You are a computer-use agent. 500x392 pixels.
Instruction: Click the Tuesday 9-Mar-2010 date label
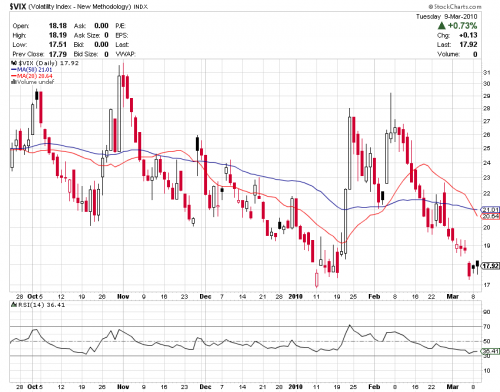coord(446,16)
